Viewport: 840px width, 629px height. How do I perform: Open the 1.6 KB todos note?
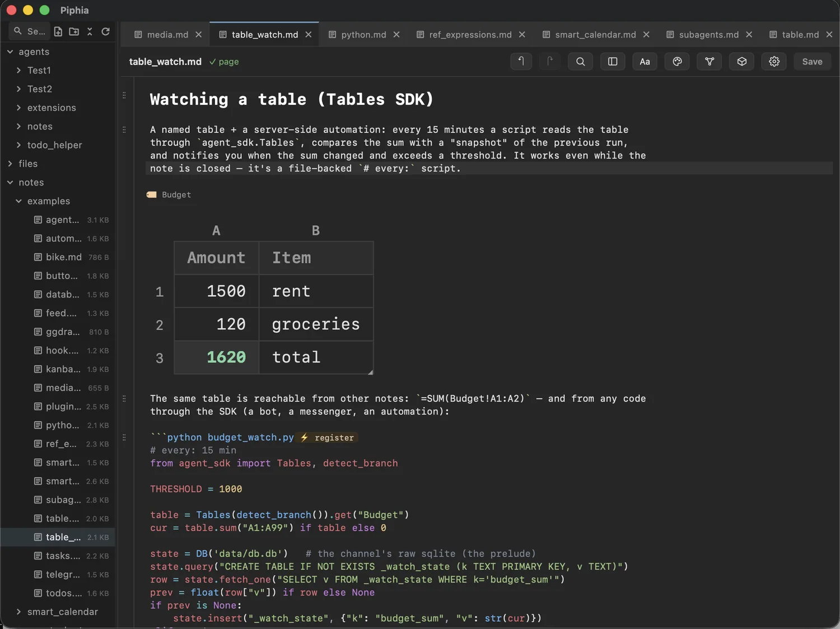(58, 593)
